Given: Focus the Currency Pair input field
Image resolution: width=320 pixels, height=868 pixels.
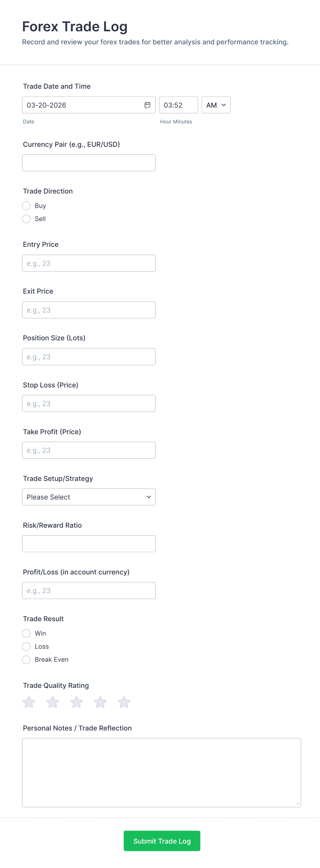Looking at the screenshot, I should [89, 163].
